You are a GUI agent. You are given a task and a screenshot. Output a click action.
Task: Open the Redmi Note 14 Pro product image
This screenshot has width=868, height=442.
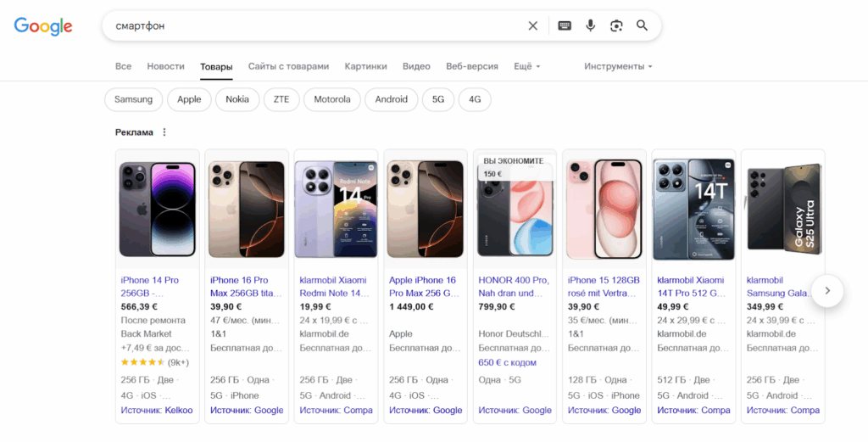[x=336, y=209]
